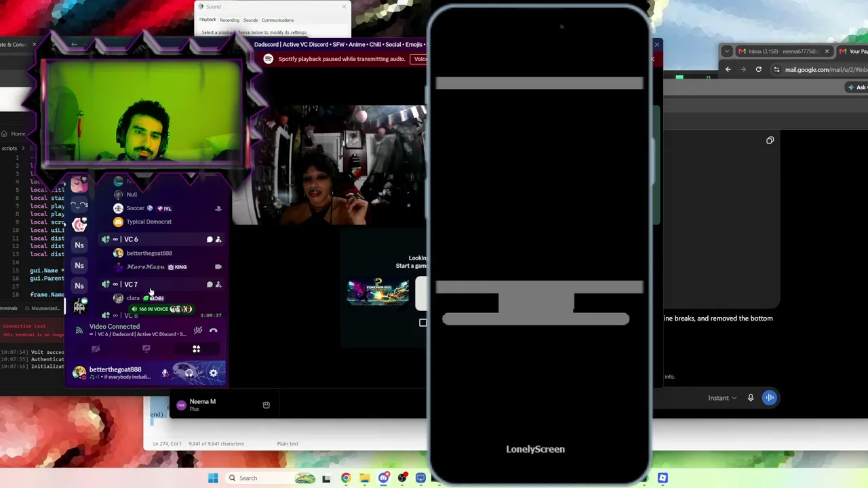Go back in Discord server header

click(x=74, y=45)
